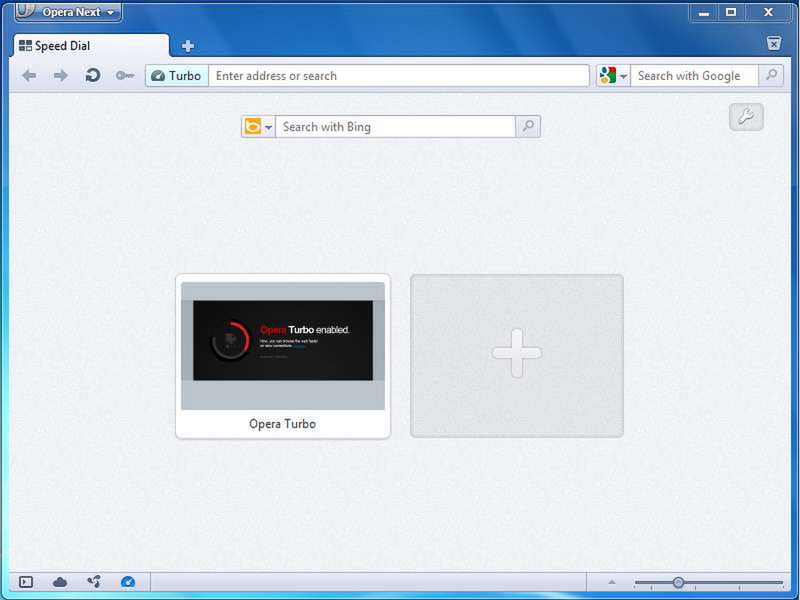Click the zoom slider handle
This screenshot has height=600, width=800.
tap(678, 582)
